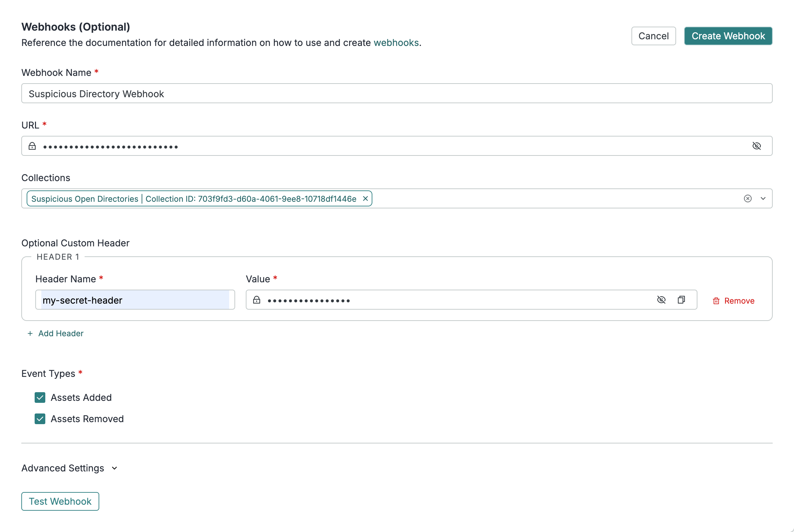The height and width of the screenshot is (532, 794).
Task: Click the plus icon beside Add Header
Action: (x=30, y=333)
